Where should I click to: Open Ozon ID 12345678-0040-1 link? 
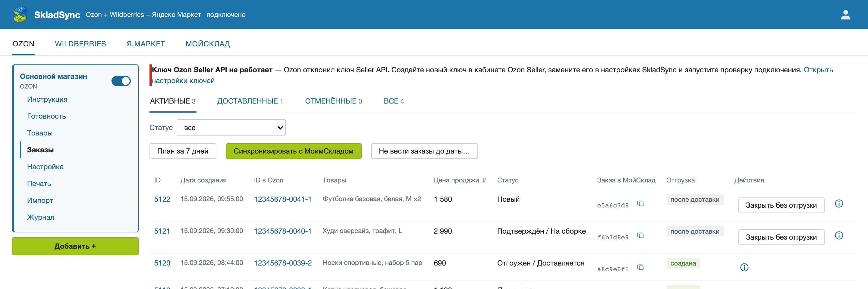pos(283,231)
